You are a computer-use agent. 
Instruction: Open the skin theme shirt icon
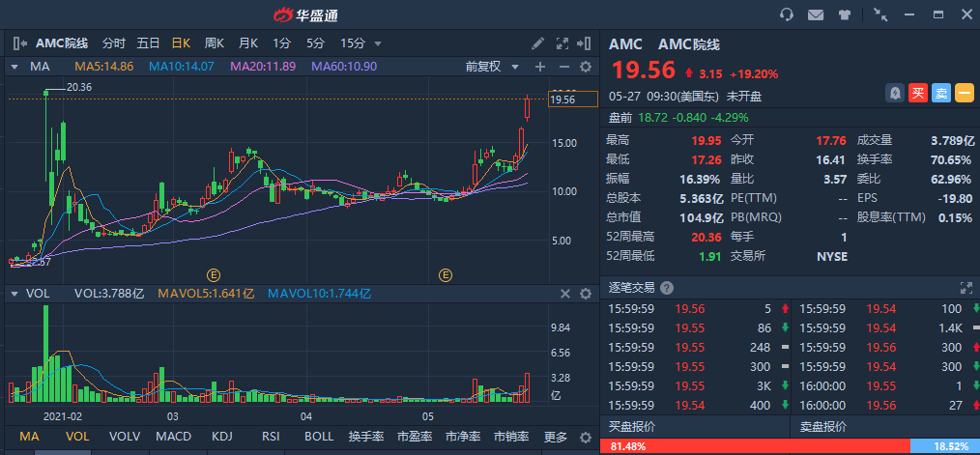[x=845, y=15]
